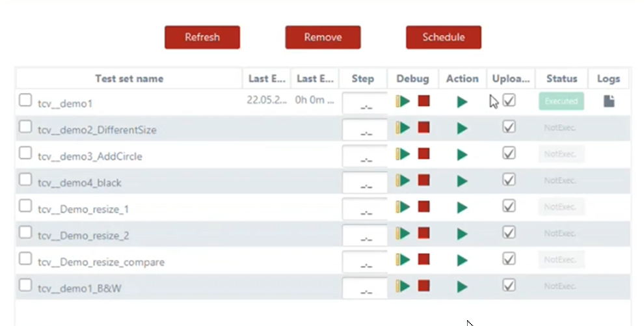This screenshot has height=326, width=644.
Task: Stop debug on tcv__demo2_DifferentSize row
Action: (424, 128)
